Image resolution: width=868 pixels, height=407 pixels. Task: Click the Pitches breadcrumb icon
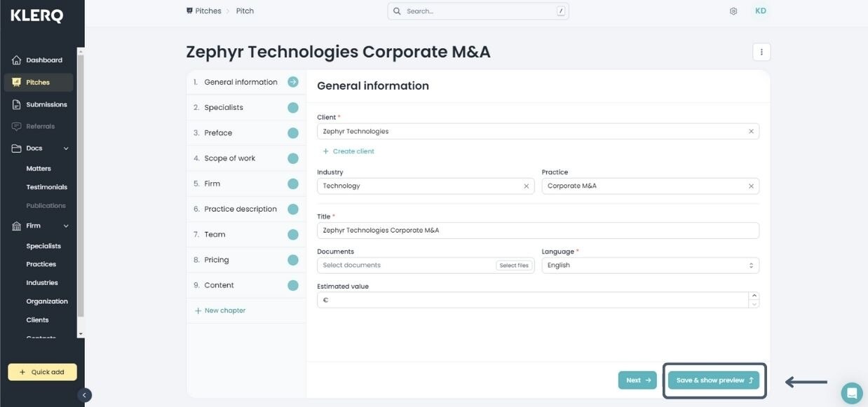(x=189, y=11)
